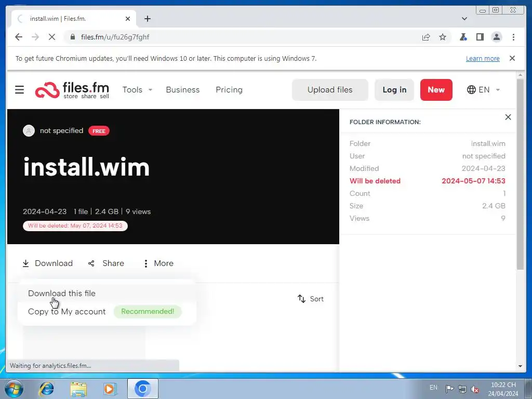Click the Recommended! badge
This screenshot has width=532, height=399.
148,312
